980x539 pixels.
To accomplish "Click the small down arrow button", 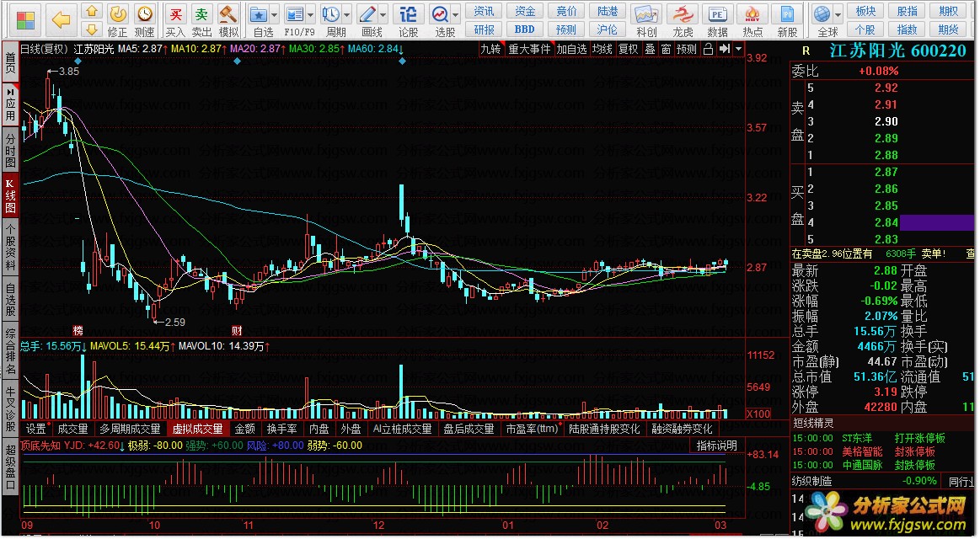I will 92,29.
